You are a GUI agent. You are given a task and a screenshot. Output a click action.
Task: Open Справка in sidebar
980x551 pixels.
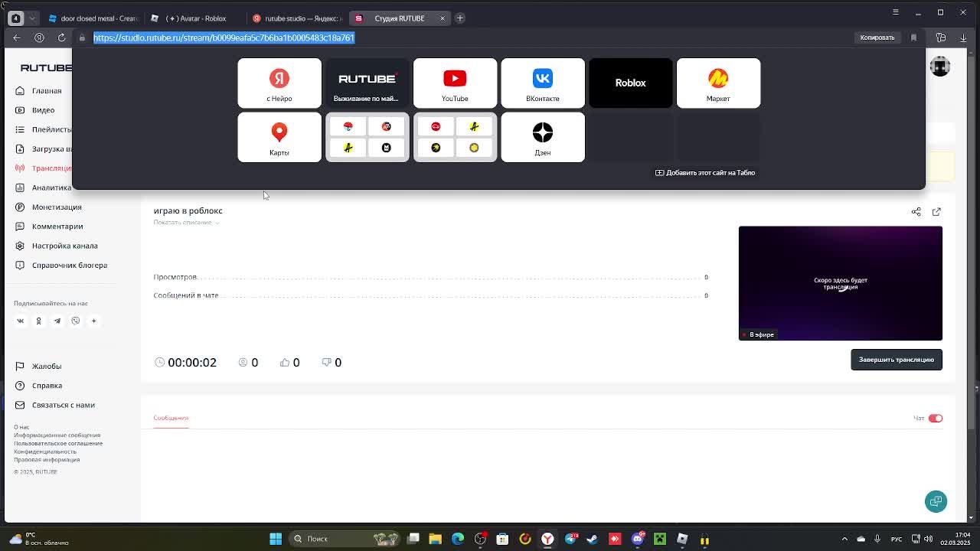point(47,386)
